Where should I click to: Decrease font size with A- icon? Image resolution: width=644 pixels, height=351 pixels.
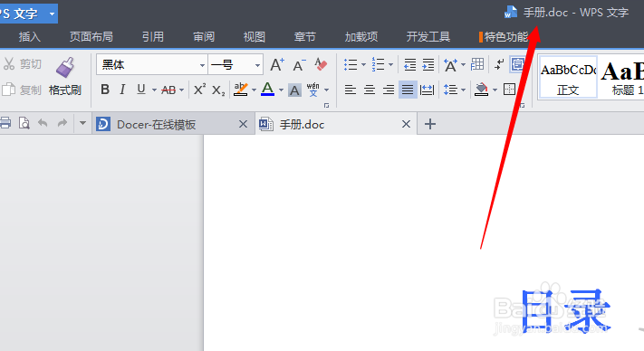[x=300, y=65]
